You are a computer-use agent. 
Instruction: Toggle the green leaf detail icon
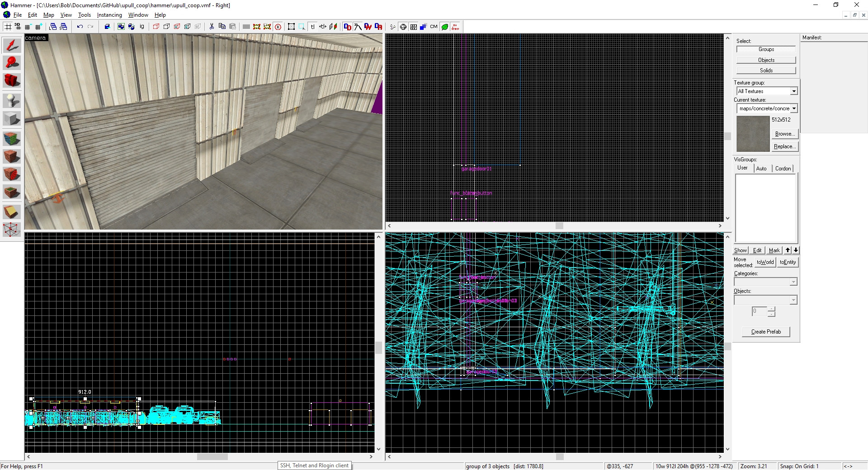coord(445,27)
